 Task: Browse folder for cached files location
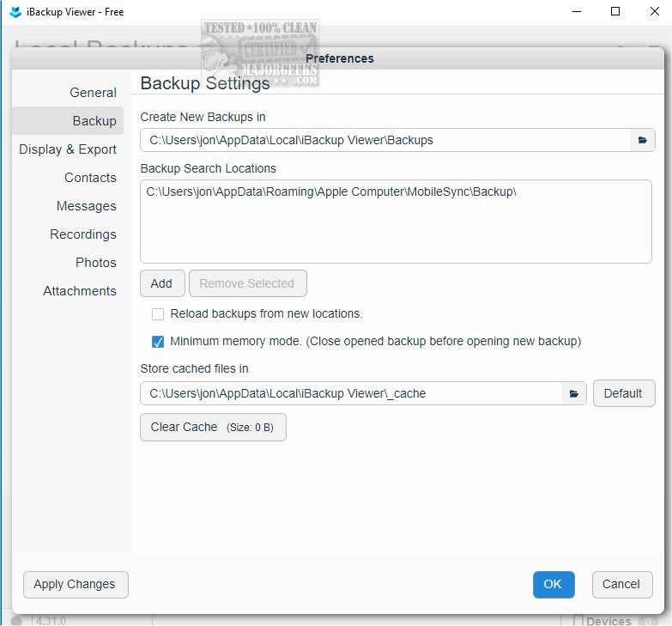pos(574,393)
